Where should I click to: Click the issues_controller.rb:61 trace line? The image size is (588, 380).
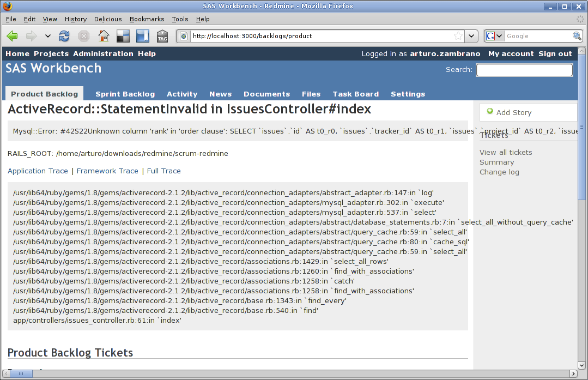97,321
